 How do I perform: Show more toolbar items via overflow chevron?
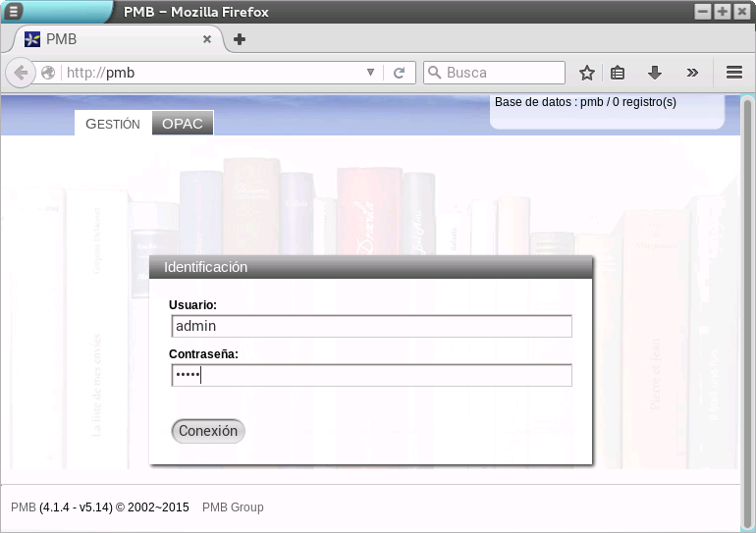pyautogui.click(x=692, y=73)
